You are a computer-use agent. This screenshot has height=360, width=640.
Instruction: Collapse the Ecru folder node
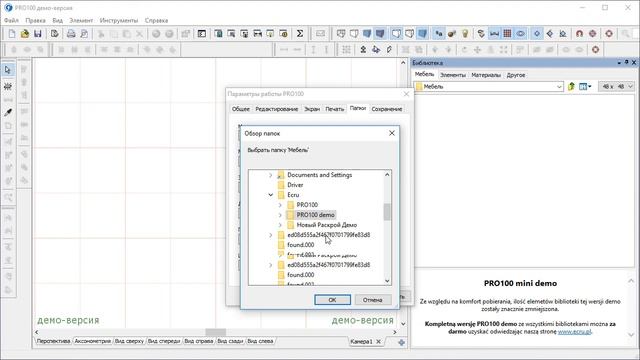pyautogui.click(x=270, y=195)
